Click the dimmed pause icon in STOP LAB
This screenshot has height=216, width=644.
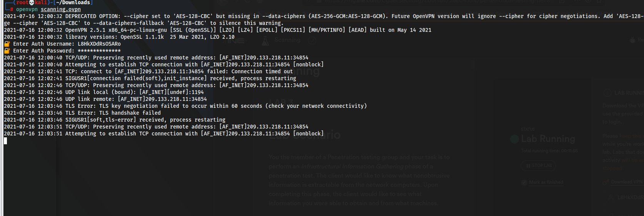pyautogui.click(x=528, y=166)
